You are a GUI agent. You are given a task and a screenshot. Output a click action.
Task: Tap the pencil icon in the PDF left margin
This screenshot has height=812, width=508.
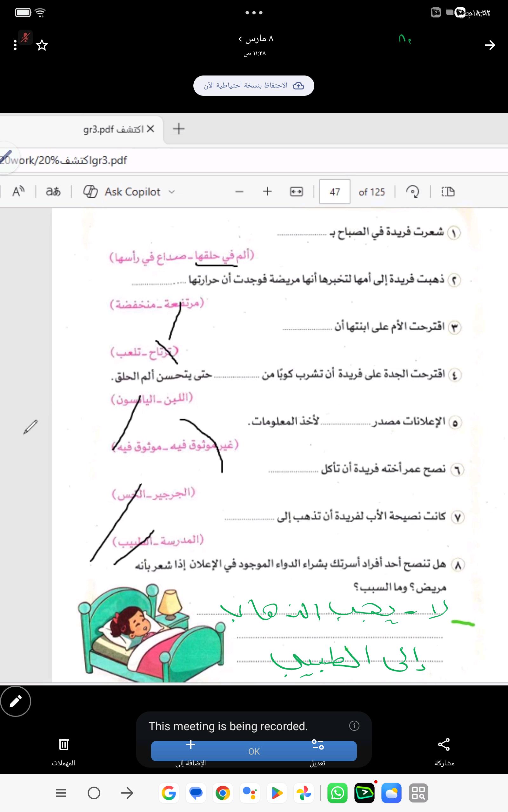pyautogui.click(x=30, y=427)
